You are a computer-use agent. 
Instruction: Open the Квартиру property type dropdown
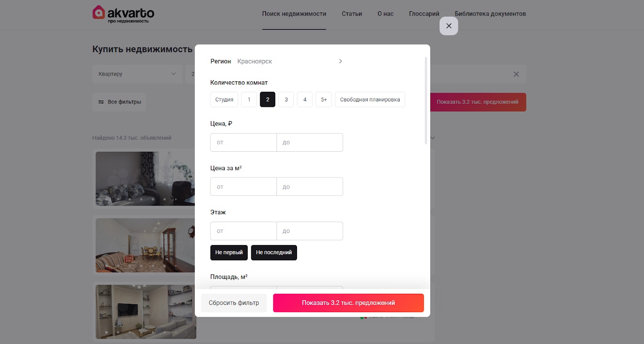(137, 74)
